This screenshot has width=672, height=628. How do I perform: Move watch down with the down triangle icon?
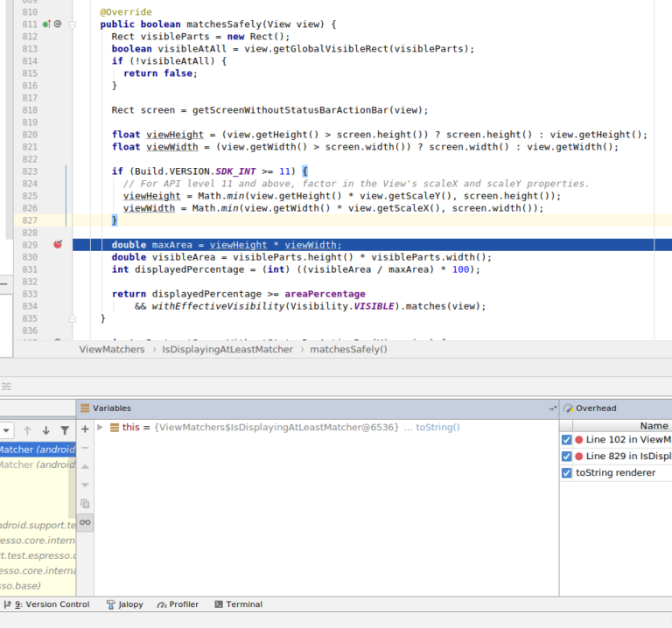[85, 485]
